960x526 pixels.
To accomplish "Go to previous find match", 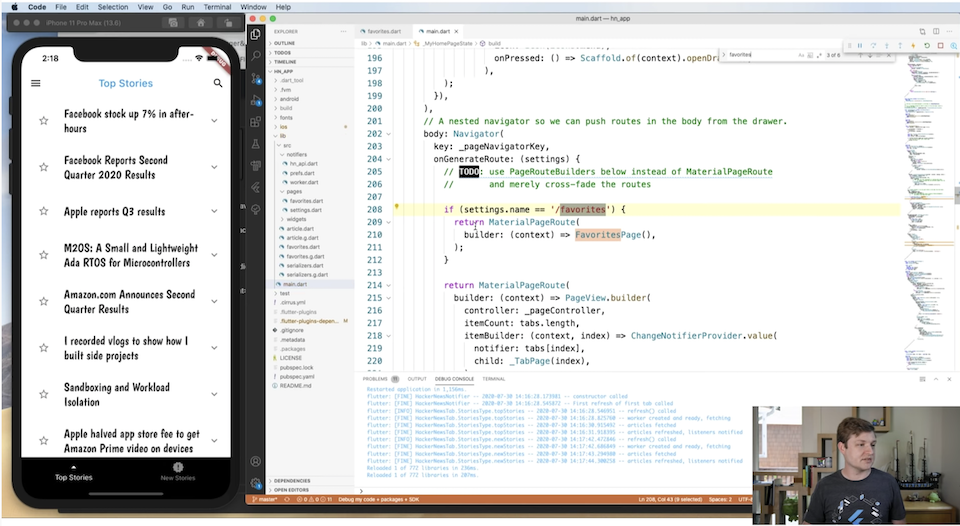I will coord(860,55).
